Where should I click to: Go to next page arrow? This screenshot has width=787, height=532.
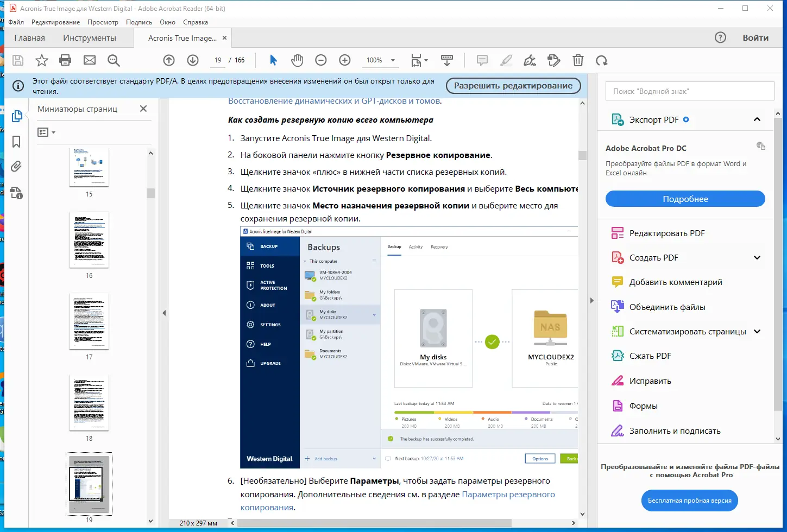pos(193,60)
